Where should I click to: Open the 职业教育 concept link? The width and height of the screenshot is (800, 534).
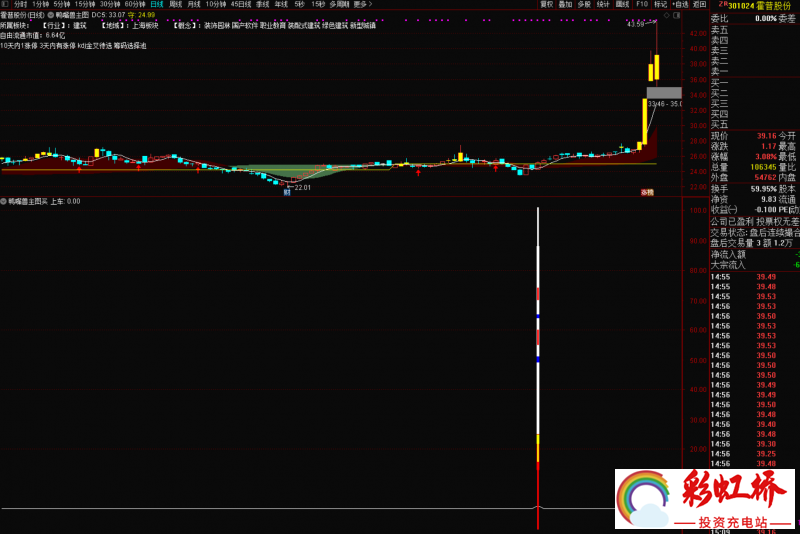coord(273,26)
